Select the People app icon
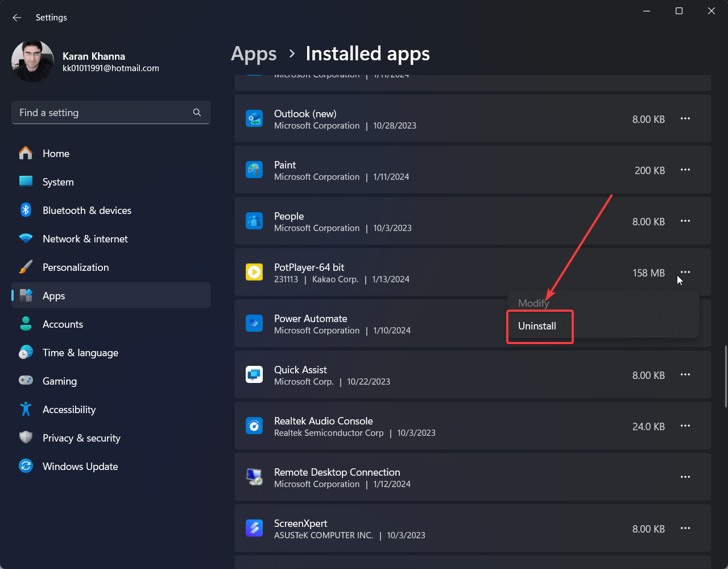Viewport: 728px width, 569px height. click(254, 221)
